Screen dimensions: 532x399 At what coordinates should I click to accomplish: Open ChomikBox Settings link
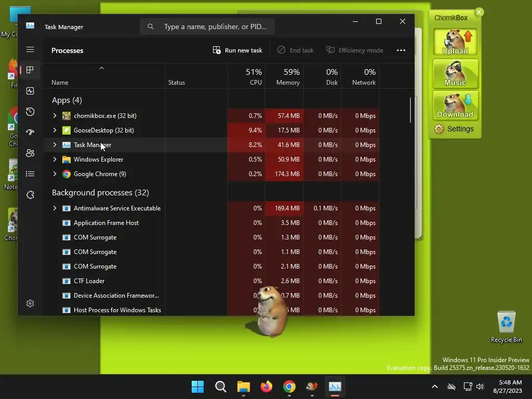(454, 129)
